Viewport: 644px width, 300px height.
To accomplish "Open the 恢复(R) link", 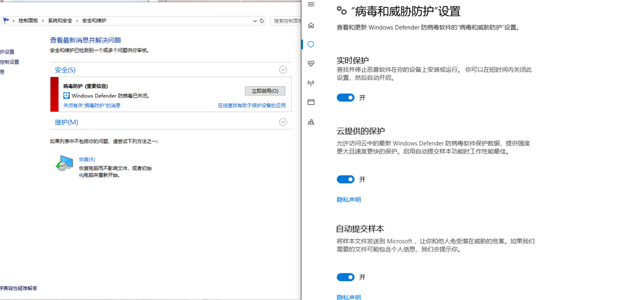I will pos(87,160).
